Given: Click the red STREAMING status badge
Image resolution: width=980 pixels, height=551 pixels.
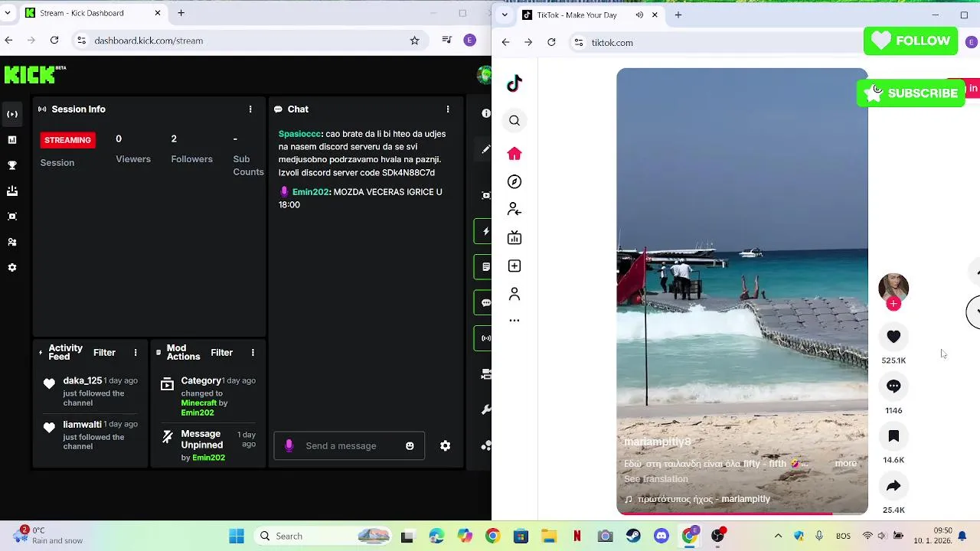Looking at the screenshot, I should (x=67, y=140).
